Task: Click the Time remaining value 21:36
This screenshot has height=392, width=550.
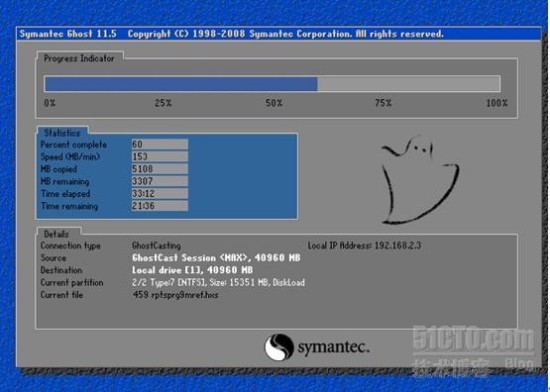Action: point(160,206)
